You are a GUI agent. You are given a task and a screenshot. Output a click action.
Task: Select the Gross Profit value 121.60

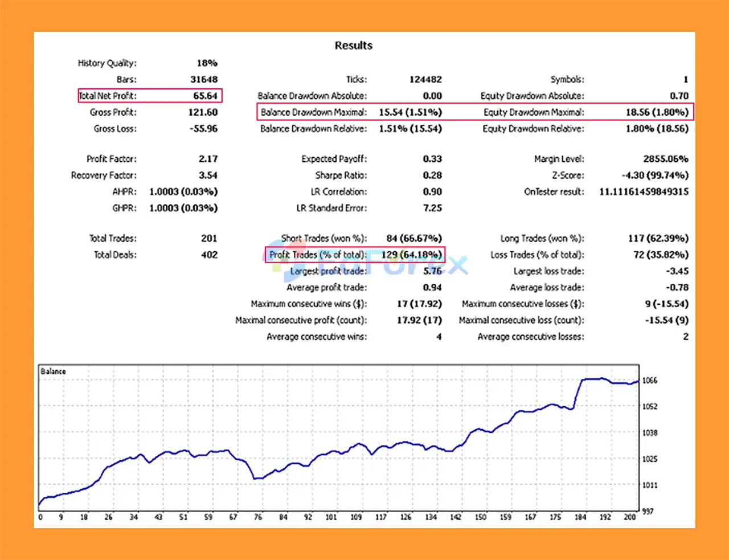(x=203, y=112)
